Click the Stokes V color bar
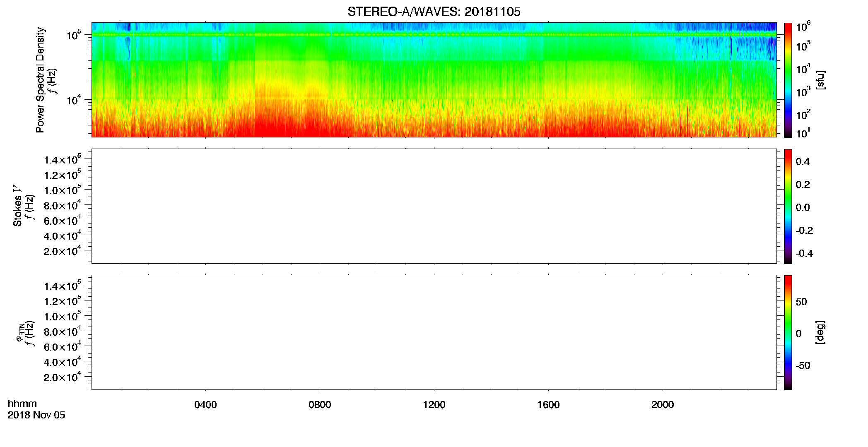 (788, 206)
